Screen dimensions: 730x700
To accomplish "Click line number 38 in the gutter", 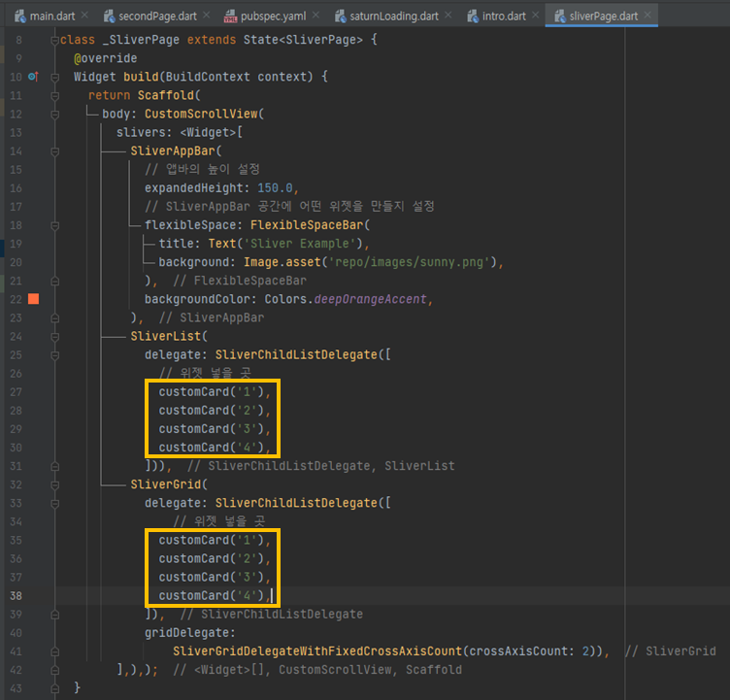I will click(x=16, y=596).
